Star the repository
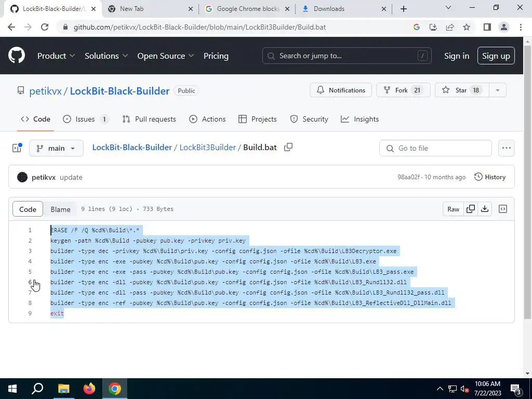Screen dimensions: 532x399 tap(461, 90)
